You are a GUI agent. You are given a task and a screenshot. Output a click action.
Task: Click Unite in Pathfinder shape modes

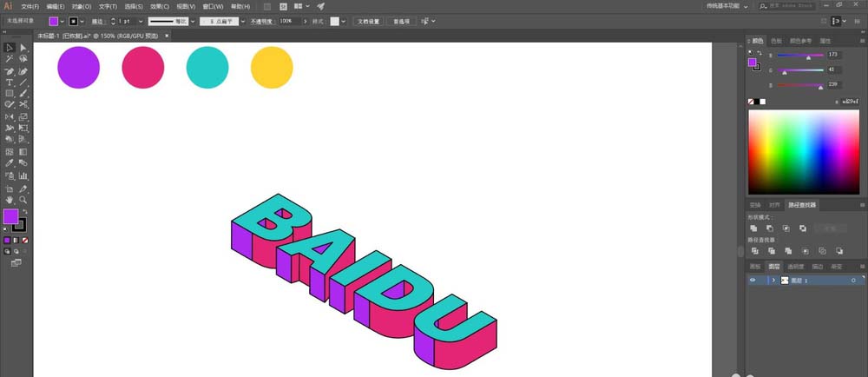point(753,228)
